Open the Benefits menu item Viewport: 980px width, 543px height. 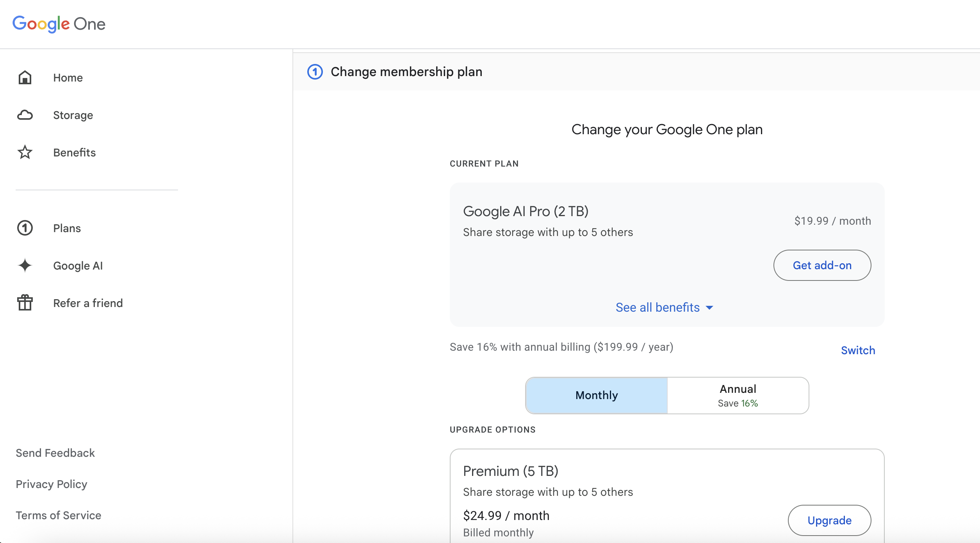click(x=74, y=153)
